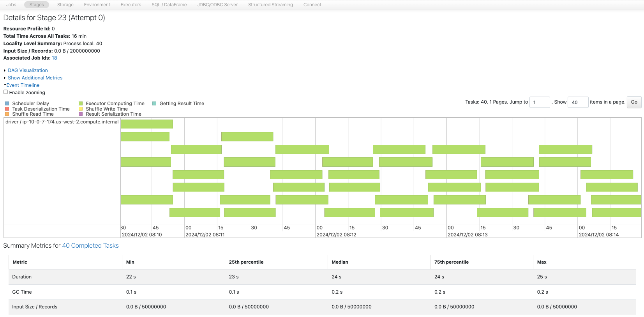Image resolution: width=644 pixels, height=317 pixels.
Task: Go to the Storage tab
Action: coord(65,5)
